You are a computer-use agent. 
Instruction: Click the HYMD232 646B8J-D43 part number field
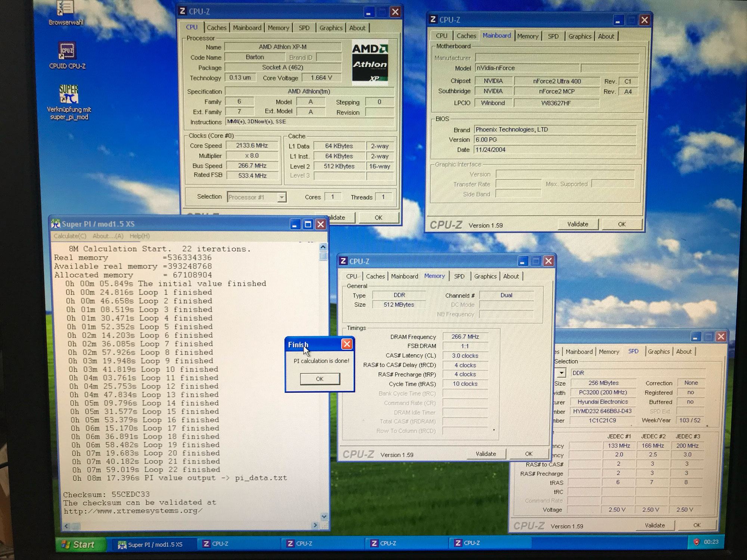point(602,411)
